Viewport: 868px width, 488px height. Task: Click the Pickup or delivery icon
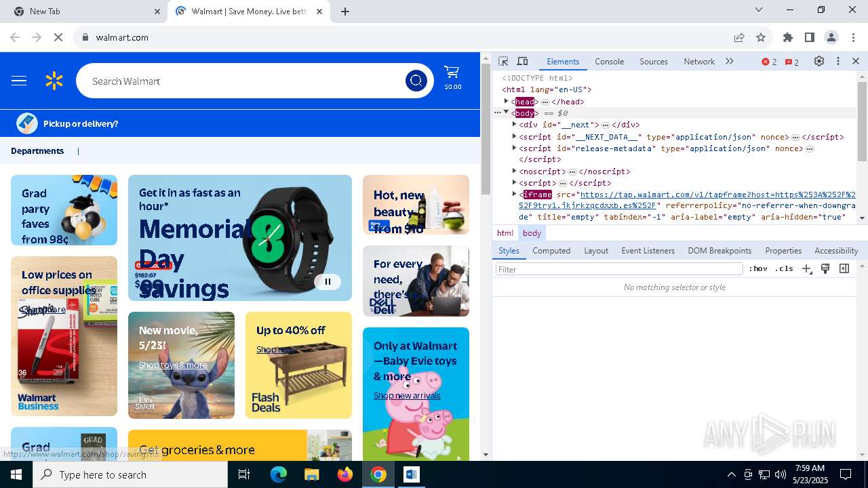click(x=27, y=123)
